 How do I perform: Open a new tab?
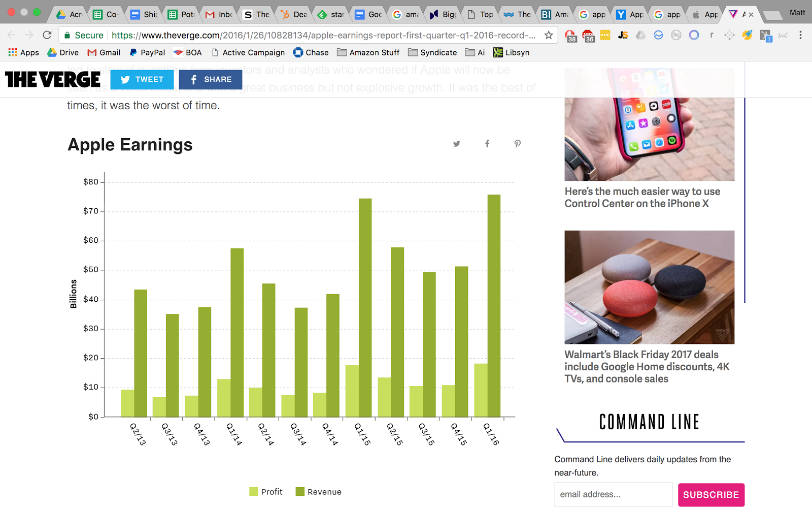click(773, 15)
